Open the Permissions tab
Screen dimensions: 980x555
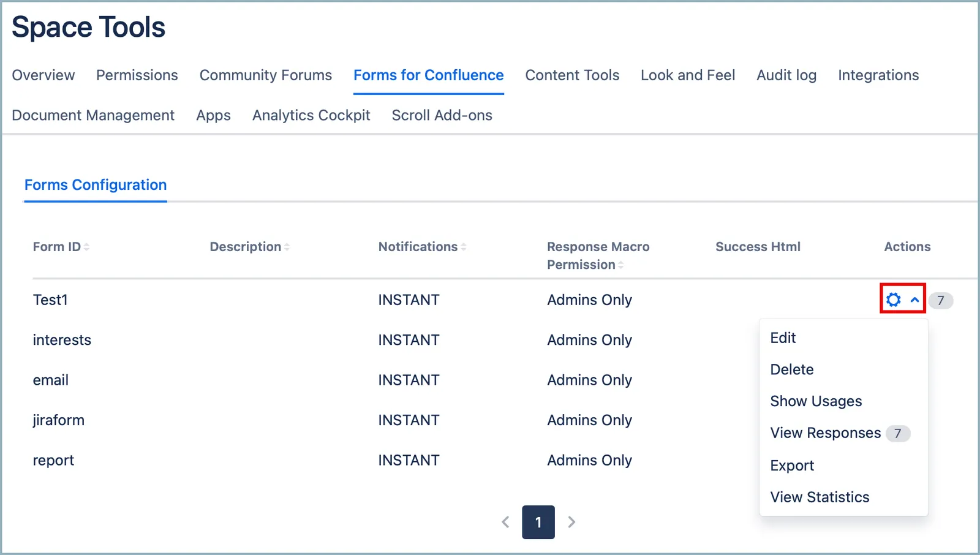[137, 75]
